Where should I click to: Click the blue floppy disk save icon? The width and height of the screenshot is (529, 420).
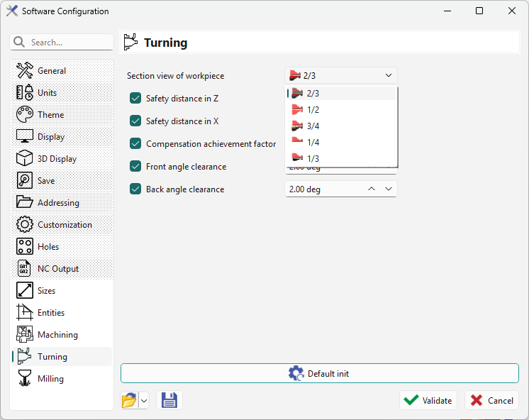(169, 400)
